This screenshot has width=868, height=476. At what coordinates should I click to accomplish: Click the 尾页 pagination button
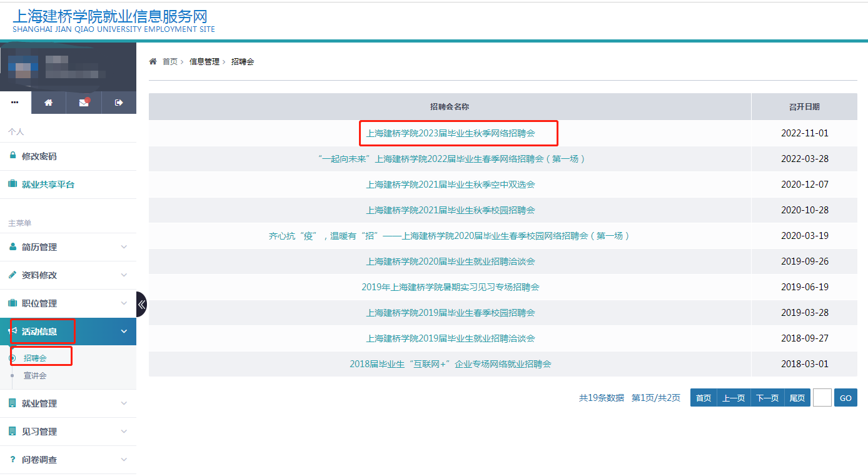click(x=797, y=397)
